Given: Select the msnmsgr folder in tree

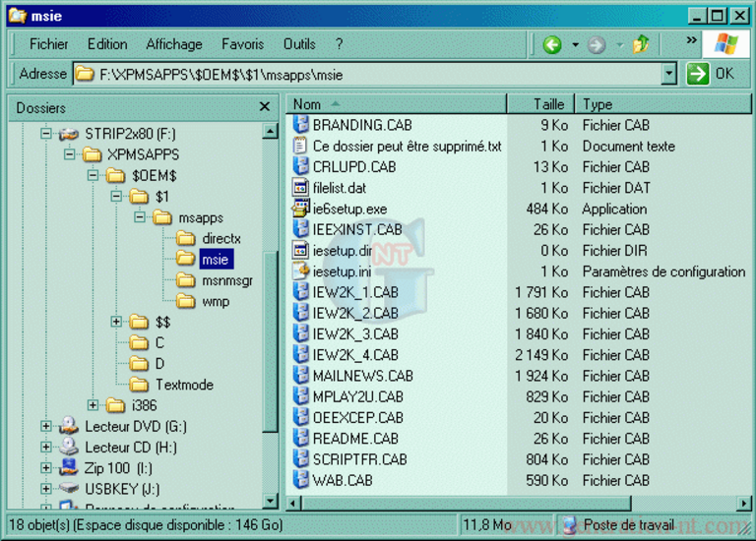Looking at the screenshot, I should pyautogui.click(x=227, y=280).
